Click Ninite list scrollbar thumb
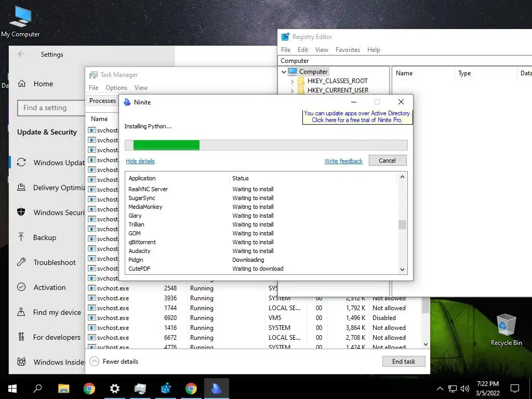 (402, 224)
